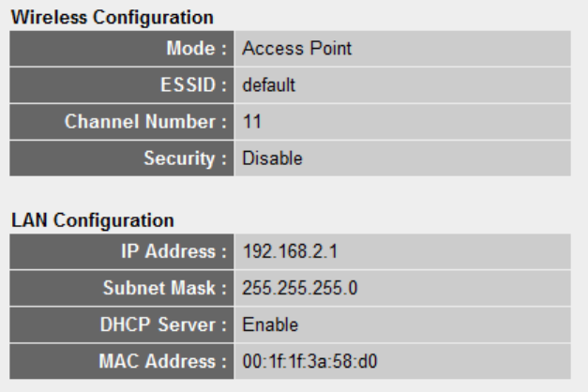The image size is (588, 392).
Task: Click the subnet value 255.255.255.0
Action: (300, 288)
